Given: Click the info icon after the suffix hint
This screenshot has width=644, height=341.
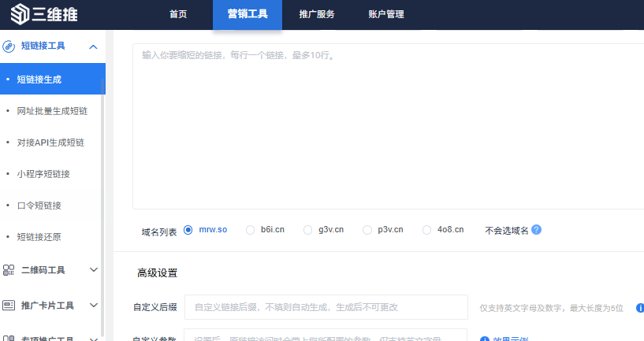Looking at the screenshot, I should click(x=639, y=307).
